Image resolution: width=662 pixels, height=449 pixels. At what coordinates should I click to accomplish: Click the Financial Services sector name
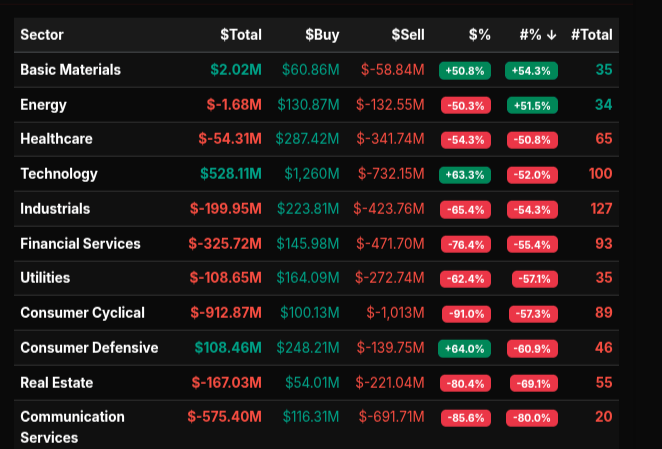[80, 244]
